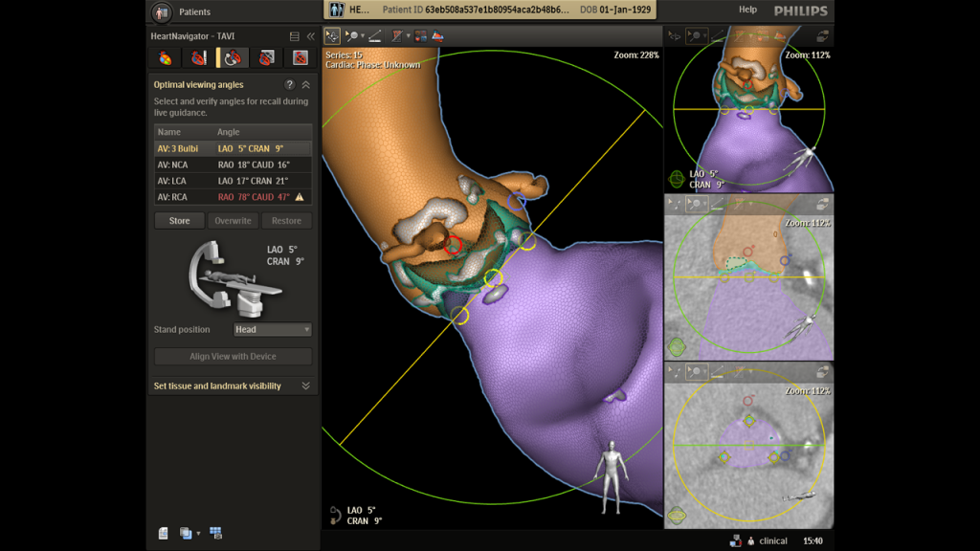Screen dimensions: 980x551
Task: Select the AV: RCA warning angle row
Action: (x=233, y=197)
